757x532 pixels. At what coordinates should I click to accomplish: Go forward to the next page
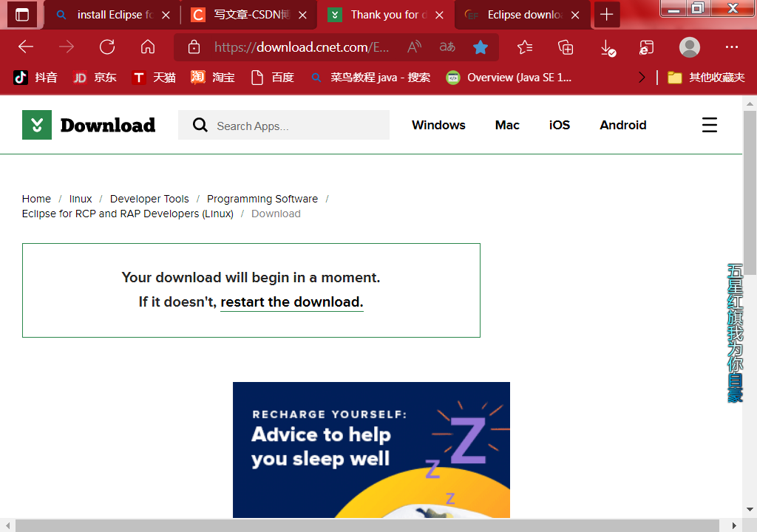coord(66,47)
